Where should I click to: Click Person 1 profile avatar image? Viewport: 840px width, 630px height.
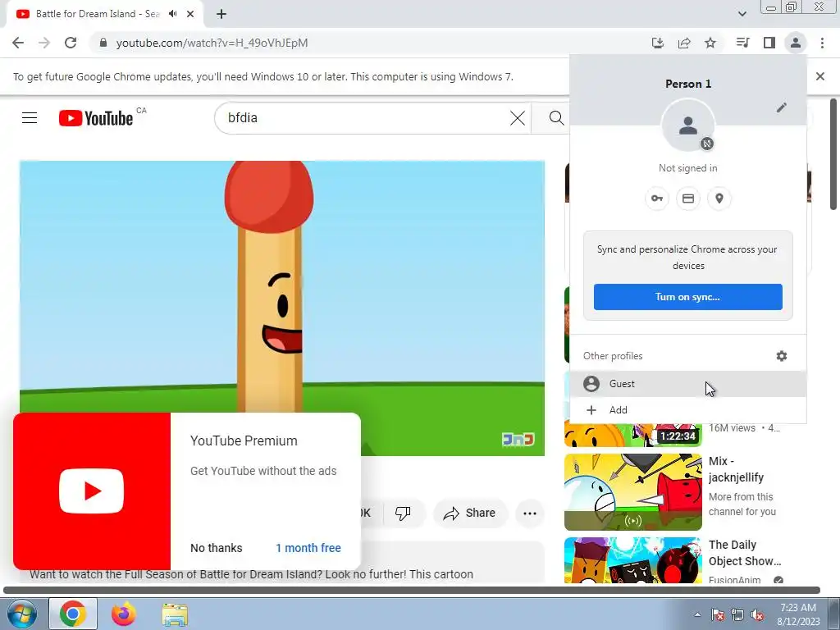tap(688, 126)
